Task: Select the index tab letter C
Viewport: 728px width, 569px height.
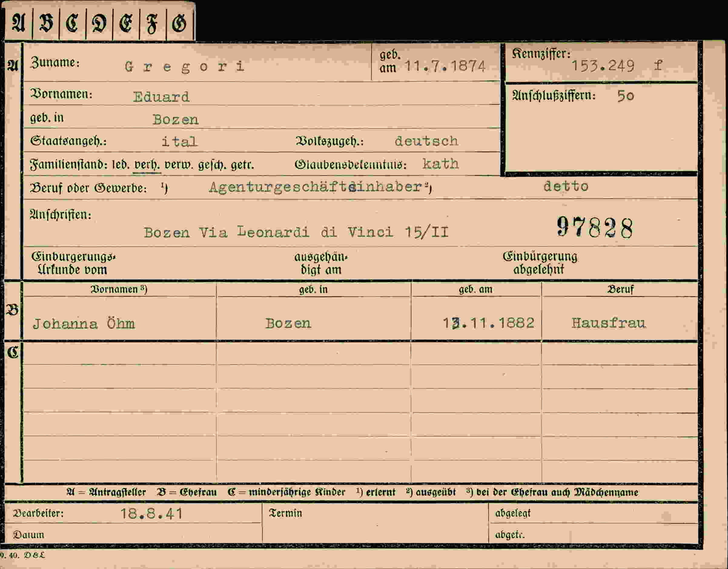Action: [72, 23]
